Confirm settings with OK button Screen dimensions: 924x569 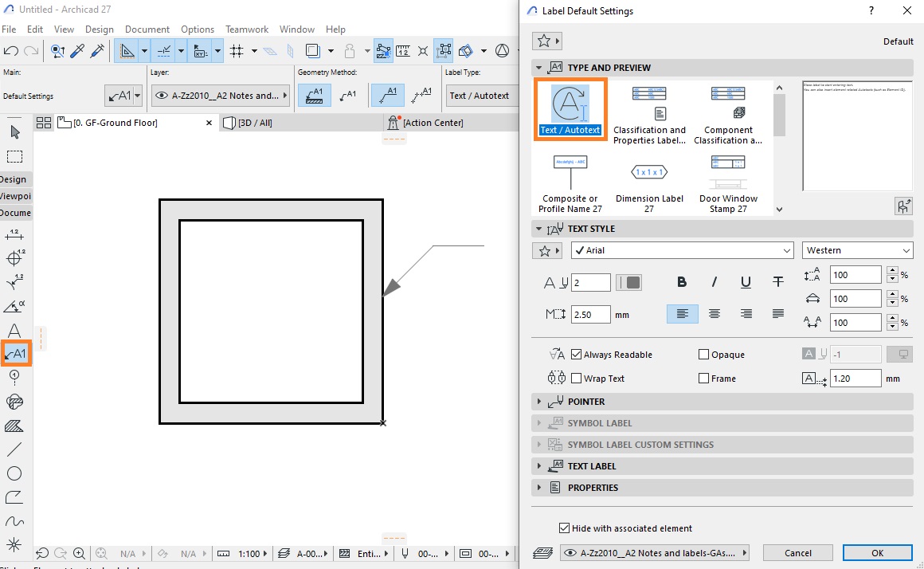pyautogui.click(x=878, y=553)
